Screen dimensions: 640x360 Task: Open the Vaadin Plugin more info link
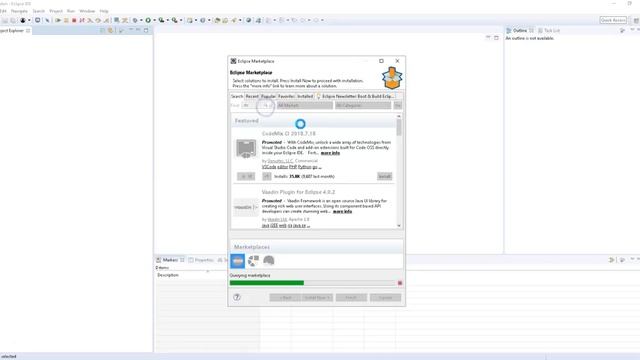click(x=342, y=211)
